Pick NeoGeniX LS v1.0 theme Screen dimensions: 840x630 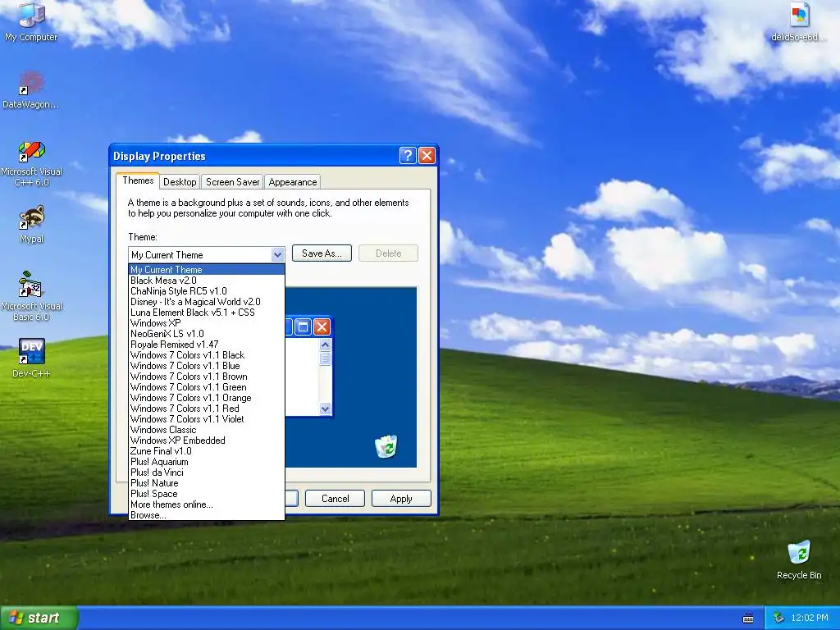[207, 334]
